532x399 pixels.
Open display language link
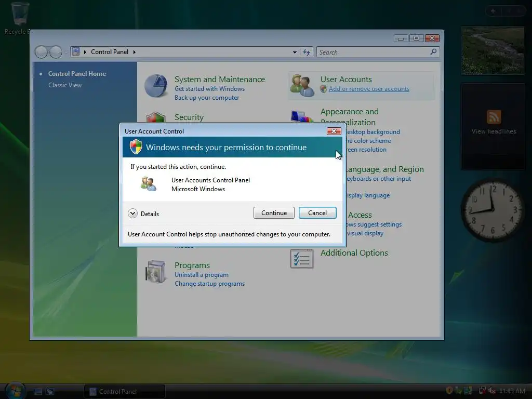[x=368, y=195]
